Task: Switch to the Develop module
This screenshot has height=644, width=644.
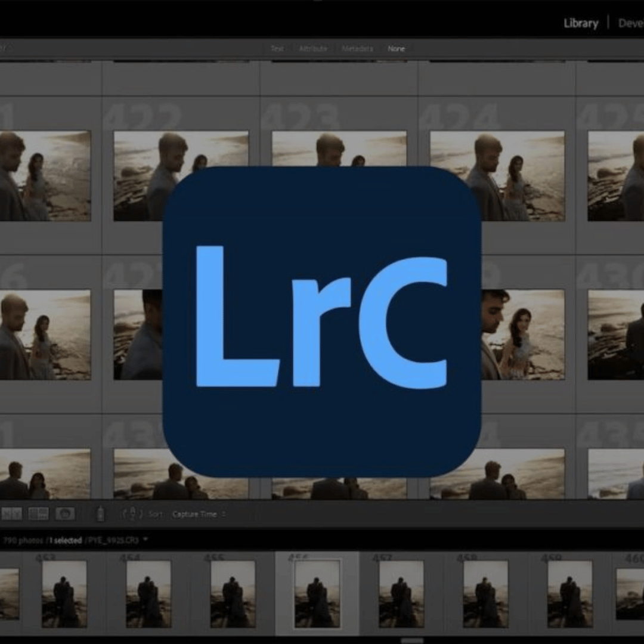Action: coord(633,24)
